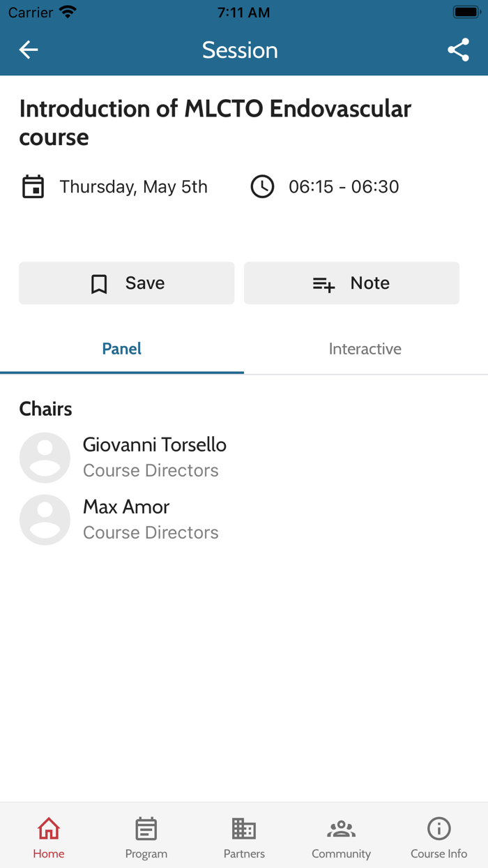Tap the back arrow icon
The width and height of the screenshot is (488, 868).
pos(29,50)
